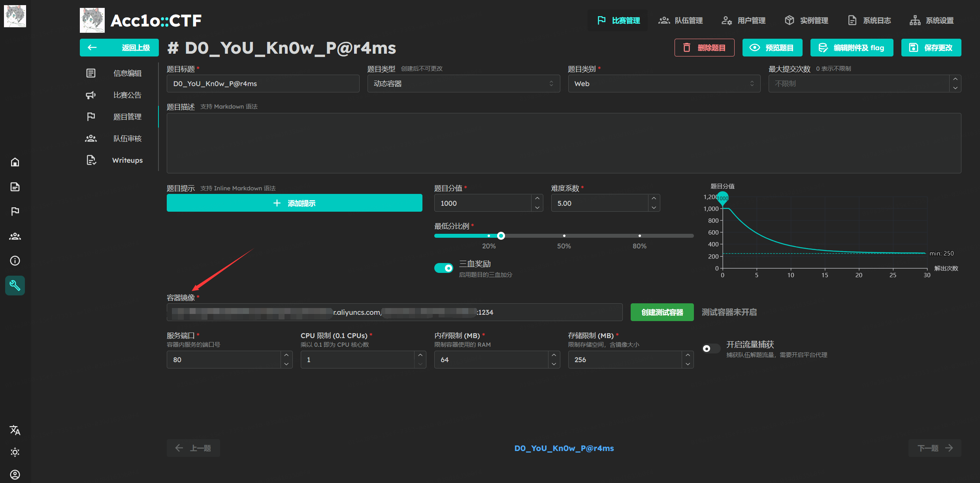
Task: Open the wrench admin tools icon
Action: [15, 286]
